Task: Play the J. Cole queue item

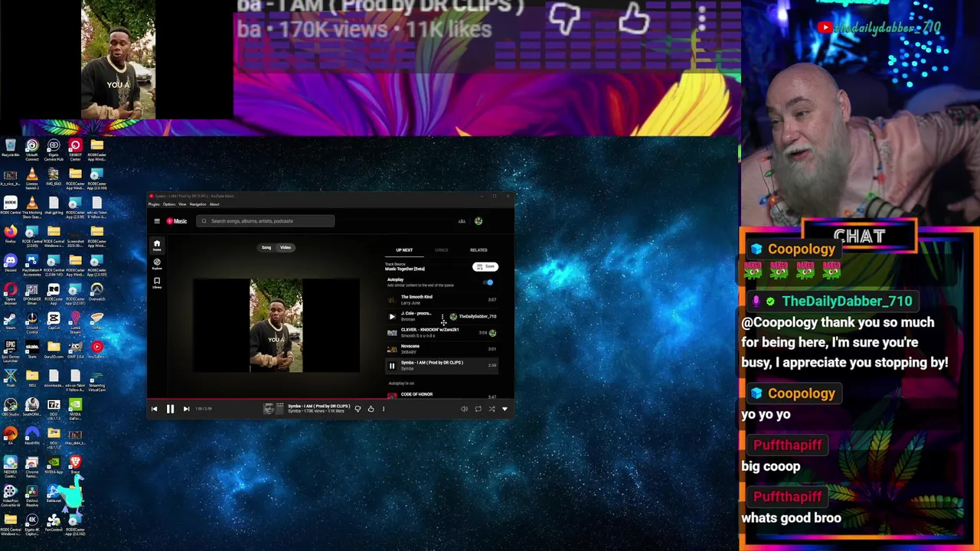Action: (x=392, y=316)
